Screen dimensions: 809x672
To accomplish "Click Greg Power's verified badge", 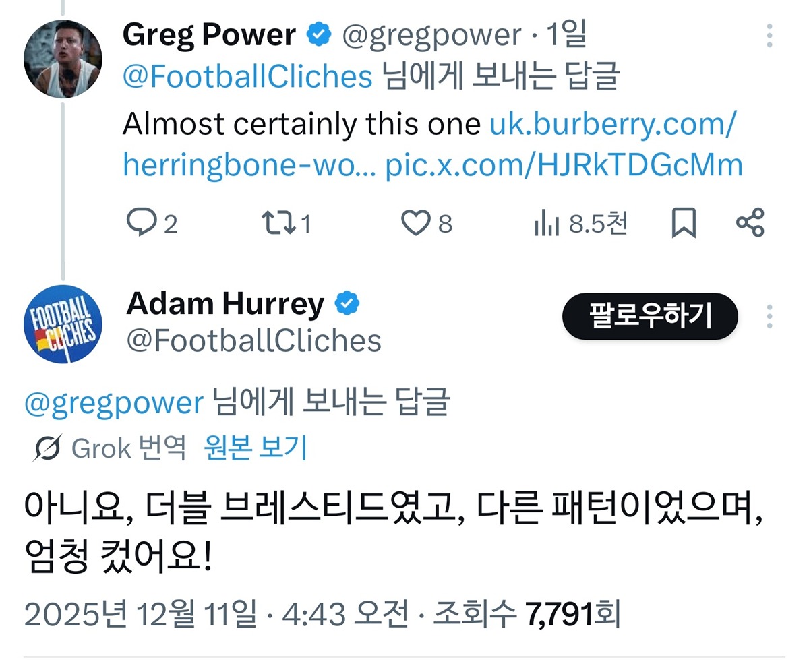I will pyautogui.click(x=319, y=34).
